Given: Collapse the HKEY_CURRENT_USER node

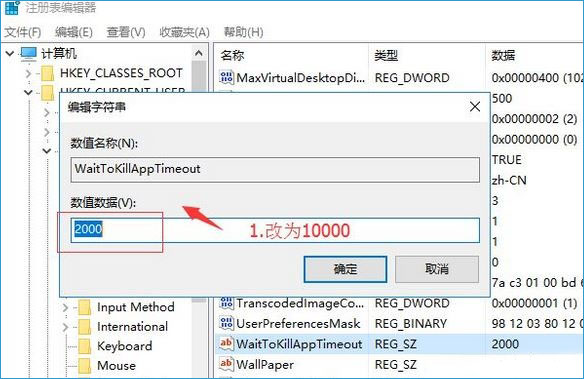Looking at the screenshot, I should point(28,92).
